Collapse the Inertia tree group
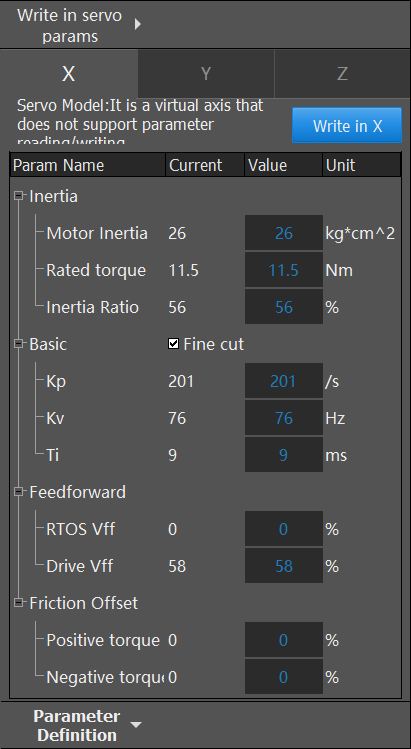 tap(19, 195)
